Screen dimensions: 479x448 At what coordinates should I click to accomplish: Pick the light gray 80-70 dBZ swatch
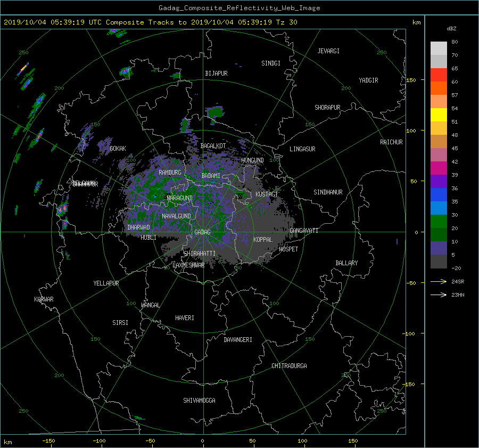[x=439, y=48]
